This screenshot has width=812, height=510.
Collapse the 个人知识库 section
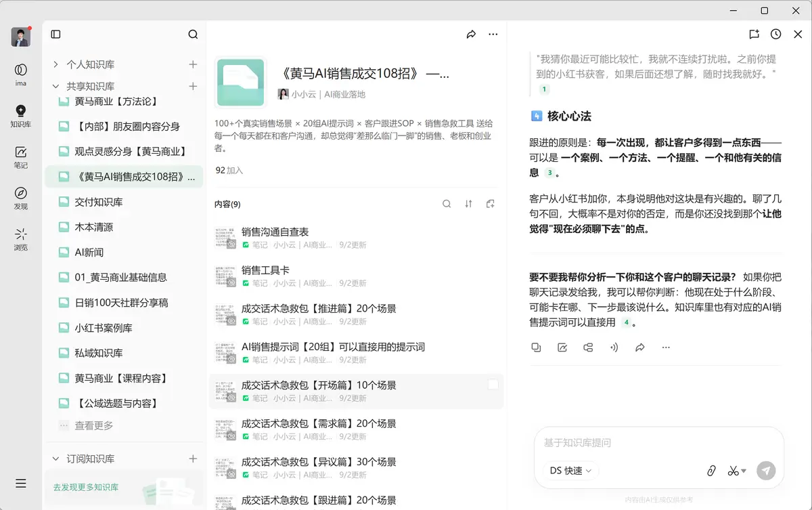tap(55, 64)
